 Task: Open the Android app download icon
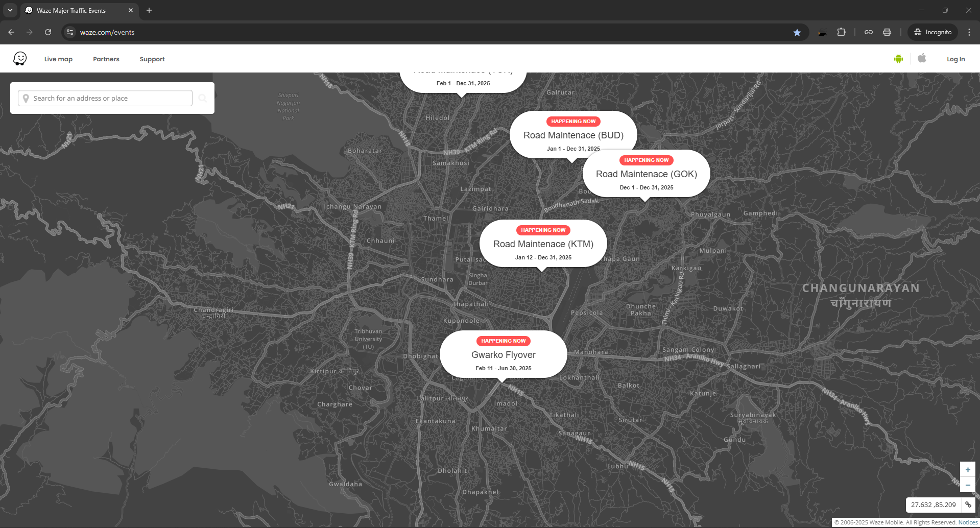point(898,59)
